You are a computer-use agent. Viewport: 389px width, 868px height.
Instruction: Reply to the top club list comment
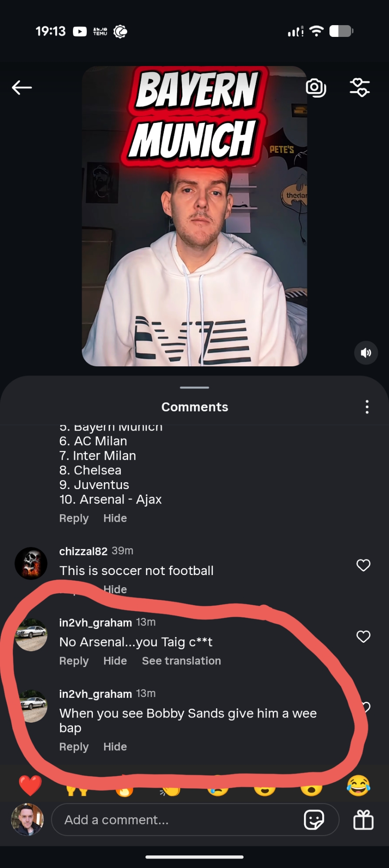pyautogui.click(x=74, y=518)
